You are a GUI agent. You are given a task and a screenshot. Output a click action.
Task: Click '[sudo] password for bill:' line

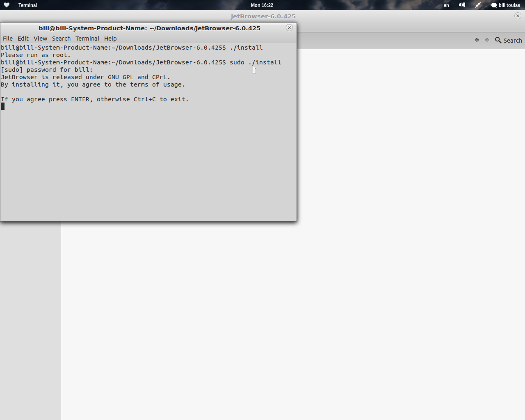(x=47, y=70)
